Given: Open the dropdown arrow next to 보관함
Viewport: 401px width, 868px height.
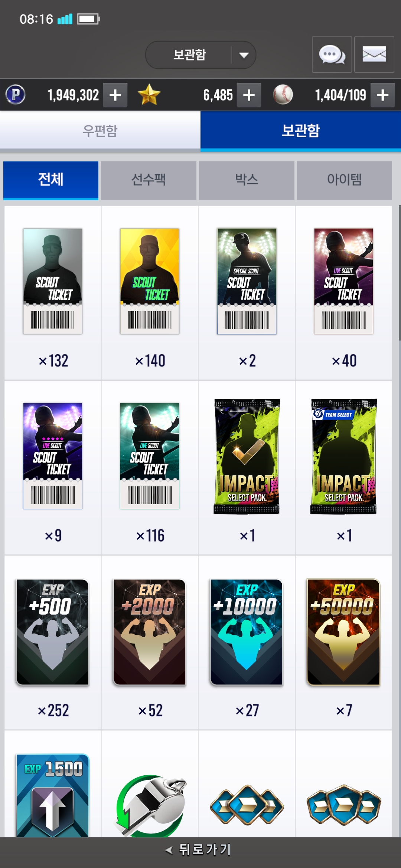Looking at the screenshot, I should click(x=244, y=55).
